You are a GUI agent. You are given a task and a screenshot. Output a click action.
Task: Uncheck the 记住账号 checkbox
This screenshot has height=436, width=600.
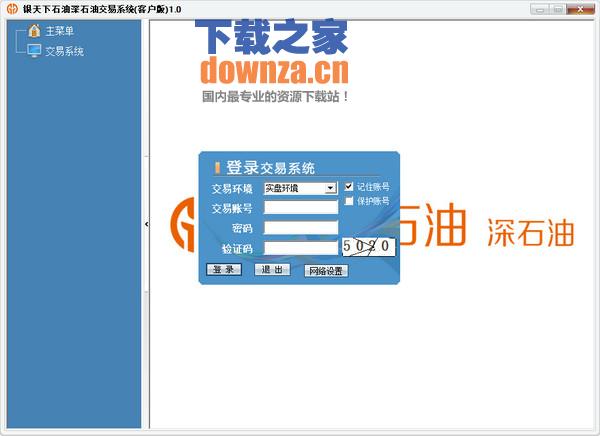pyautogui.click(x=348, y=186)
